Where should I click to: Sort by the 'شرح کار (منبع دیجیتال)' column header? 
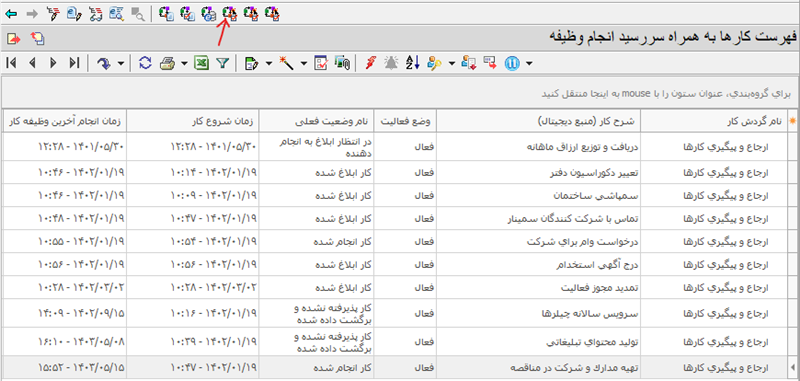[538, 122]
